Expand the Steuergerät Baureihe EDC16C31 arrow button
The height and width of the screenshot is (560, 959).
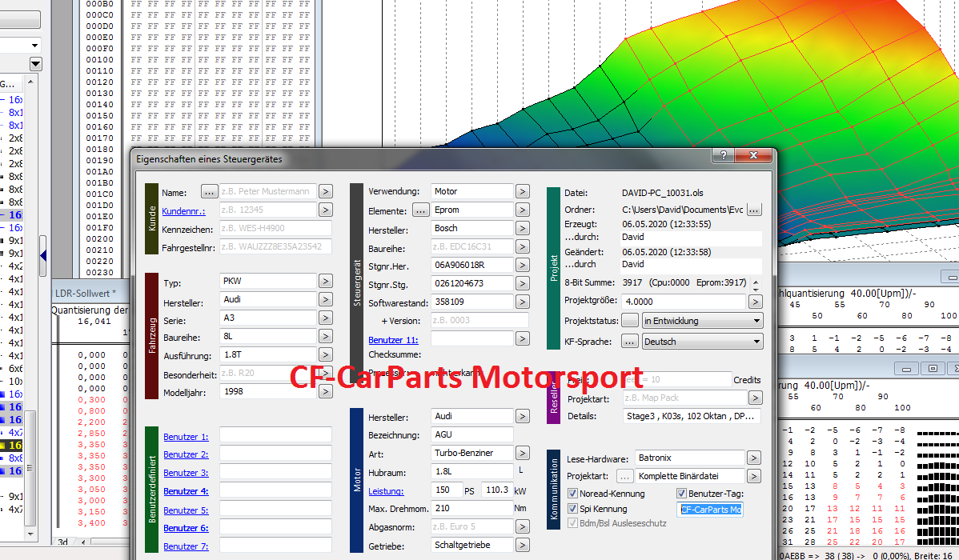(x=522, y=246)
